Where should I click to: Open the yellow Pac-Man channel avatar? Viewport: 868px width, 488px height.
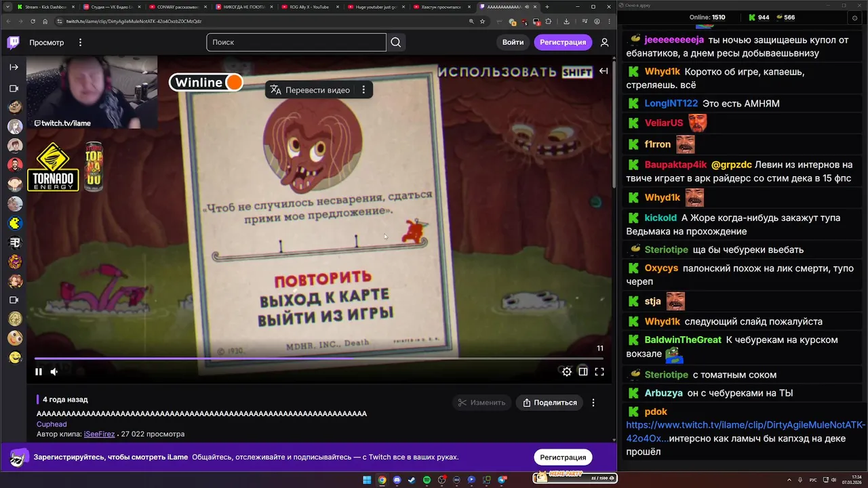tap(15, 223)
